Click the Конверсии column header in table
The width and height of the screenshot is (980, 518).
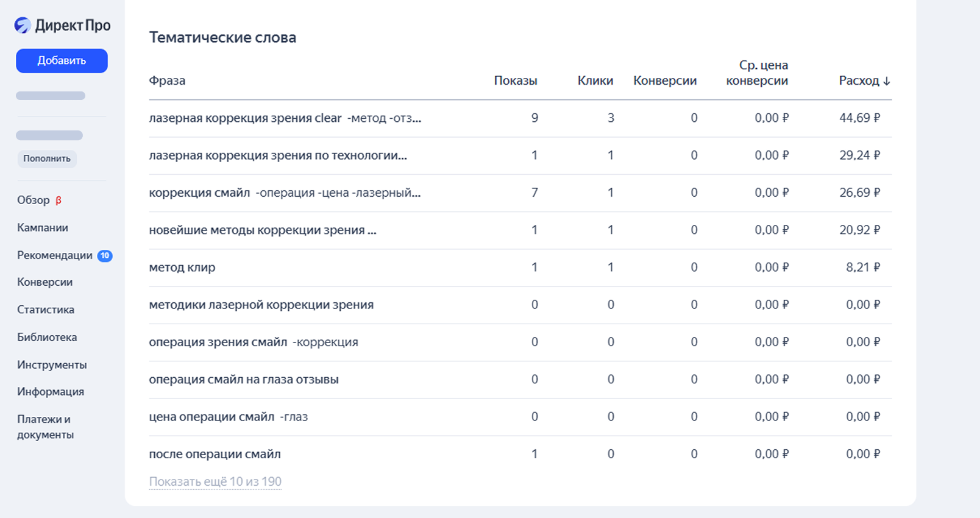click(665, 80)
